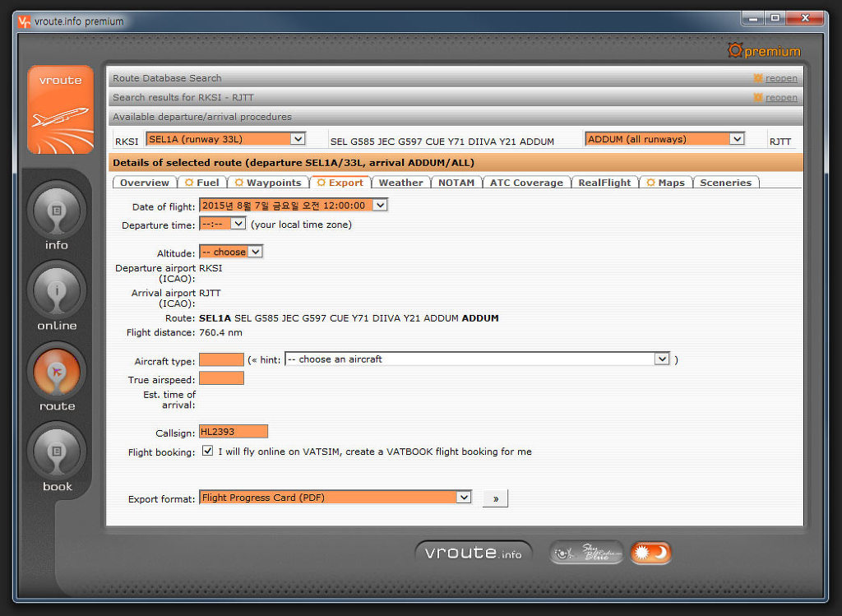Click the Aircraft type input field
842x616 pixels.
[221, 359]
